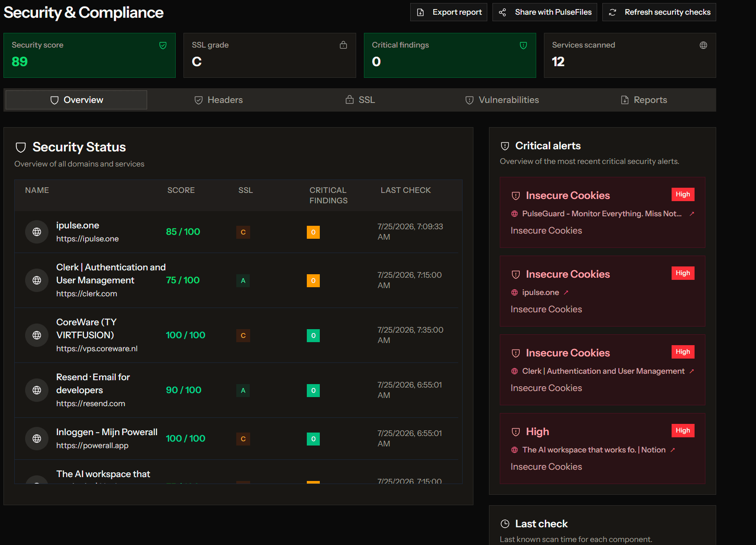The width and height of the screenshot is (756, 545).
Task: Open the Reports tab
Action: (644, 100)
